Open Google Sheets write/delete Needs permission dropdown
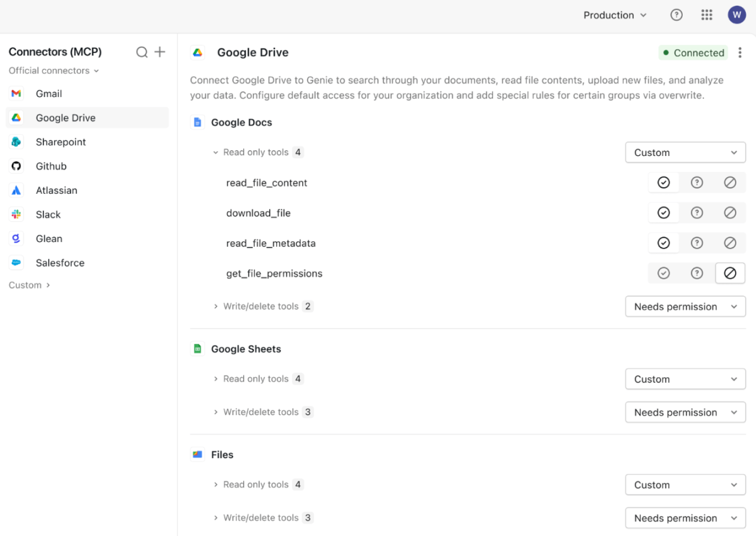Image resolution: width=756 pixels, height=536 pixels. 685,412
